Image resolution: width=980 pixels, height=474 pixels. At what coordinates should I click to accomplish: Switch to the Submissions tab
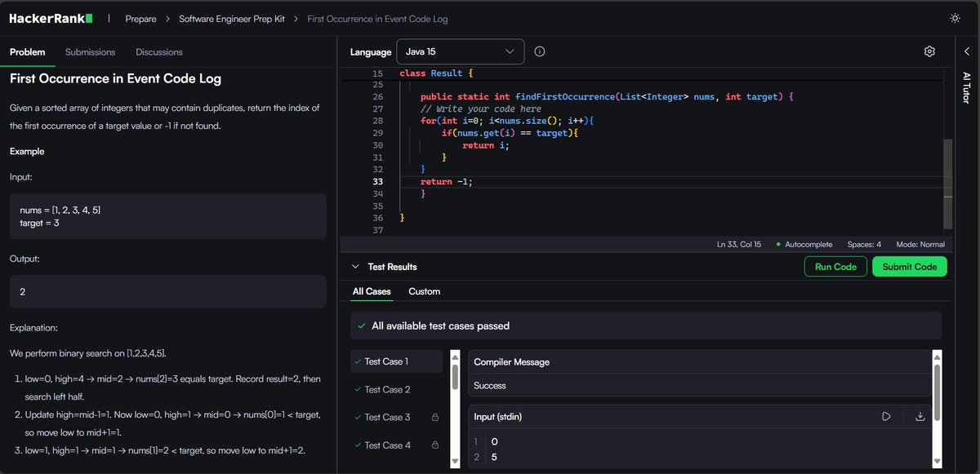(90, 51)
